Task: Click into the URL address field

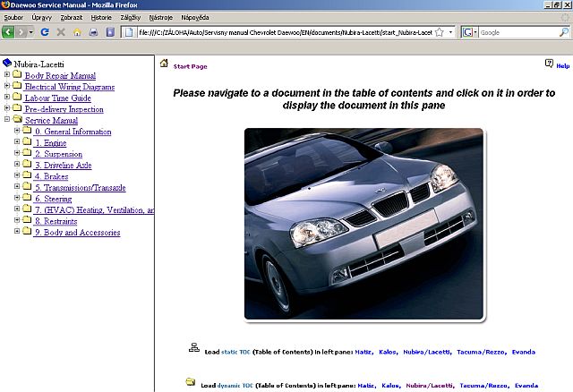Action: (x=285, y=32)
